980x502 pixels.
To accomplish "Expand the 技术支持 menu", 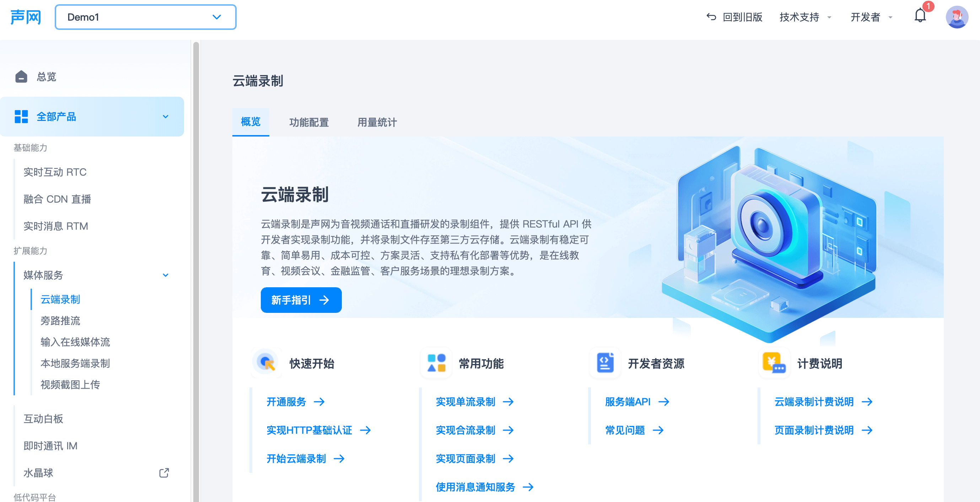I will [x=805, y=17].
